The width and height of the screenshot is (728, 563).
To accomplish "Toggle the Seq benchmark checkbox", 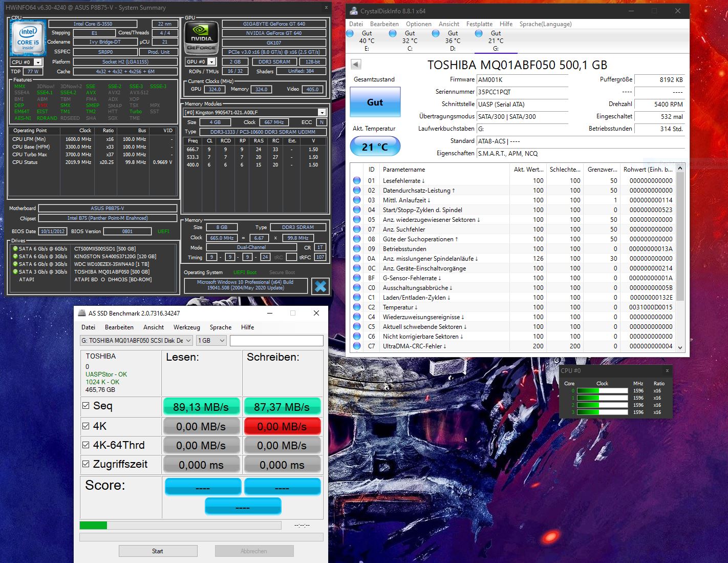I will [86, 406].
